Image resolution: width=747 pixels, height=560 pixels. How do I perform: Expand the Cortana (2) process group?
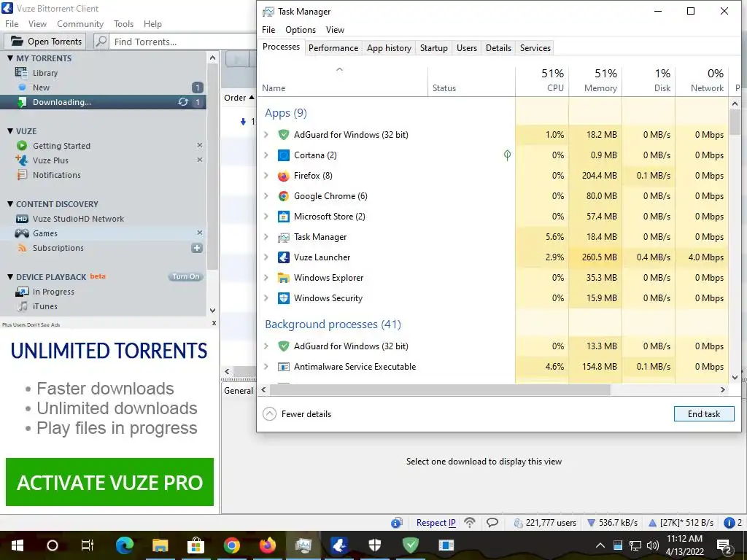click(266, 155)
